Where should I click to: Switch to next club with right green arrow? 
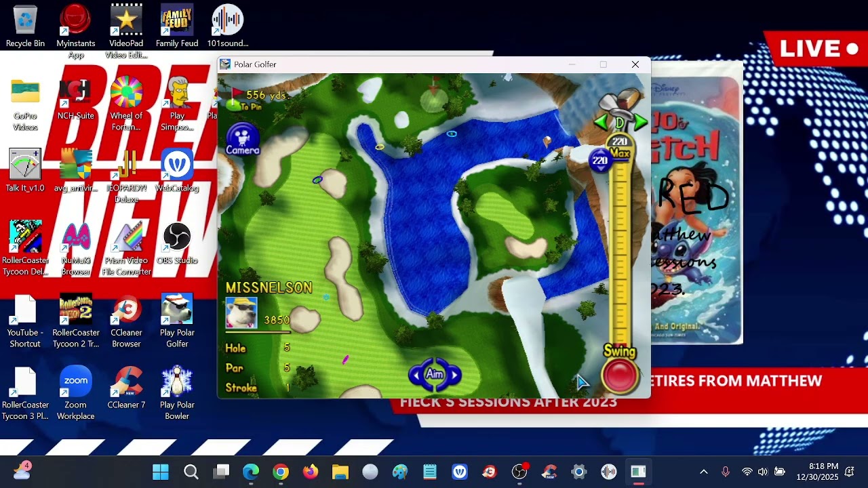tap(640, 123)
